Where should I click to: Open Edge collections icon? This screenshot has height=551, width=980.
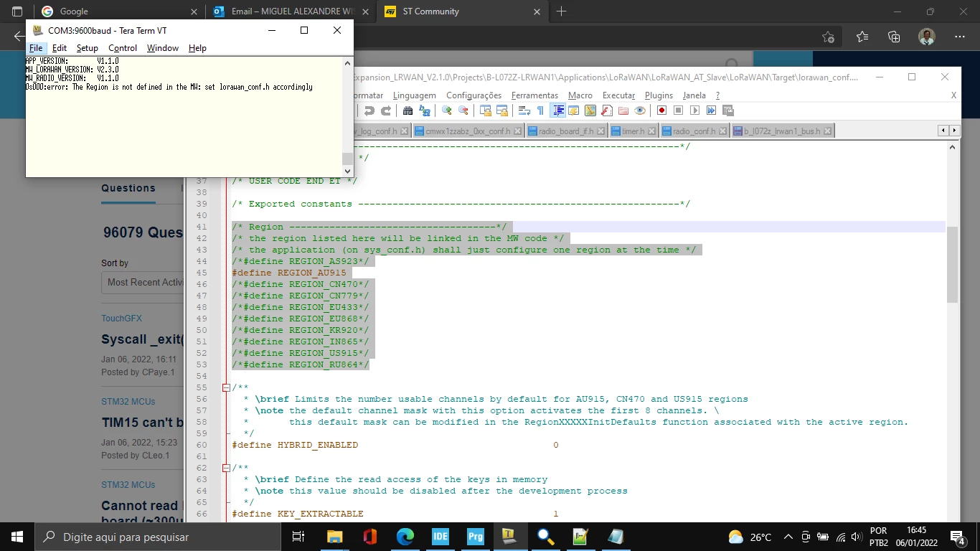(x=894, y=37)
